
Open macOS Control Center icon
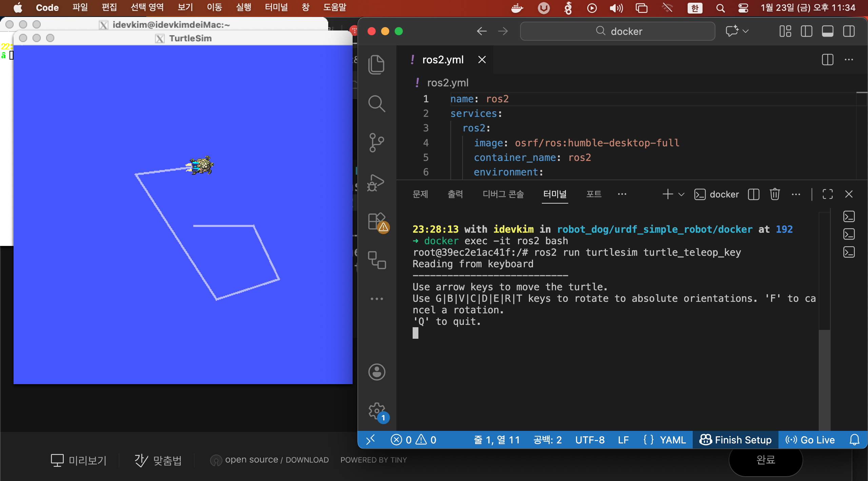tap(743, 8)
